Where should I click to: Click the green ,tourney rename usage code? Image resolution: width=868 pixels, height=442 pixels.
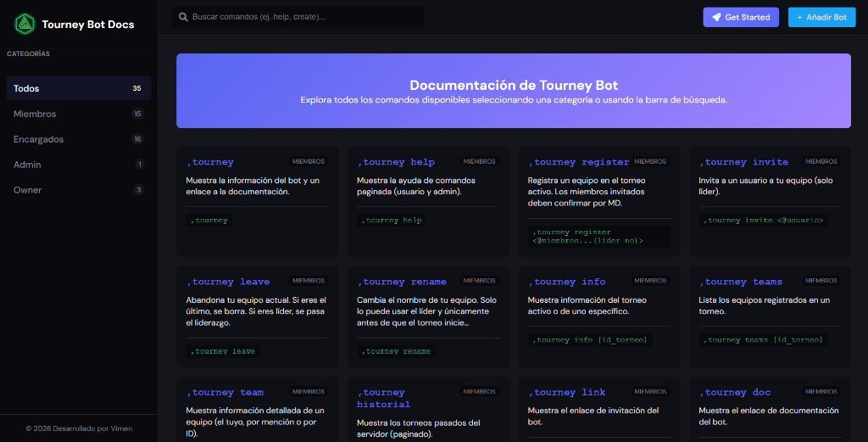click(396, 351)
